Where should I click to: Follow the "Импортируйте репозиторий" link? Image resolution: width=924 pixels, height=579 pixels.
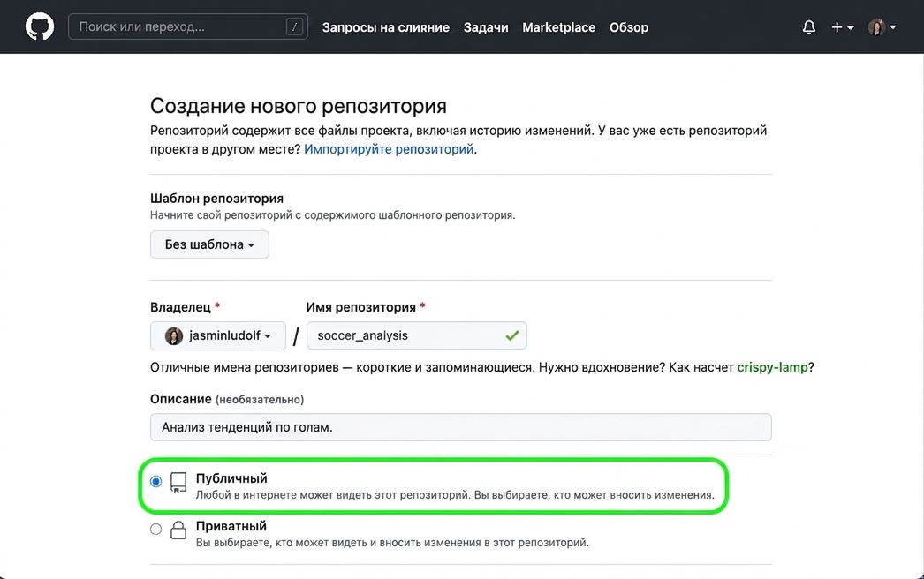(x=389, y=149)
